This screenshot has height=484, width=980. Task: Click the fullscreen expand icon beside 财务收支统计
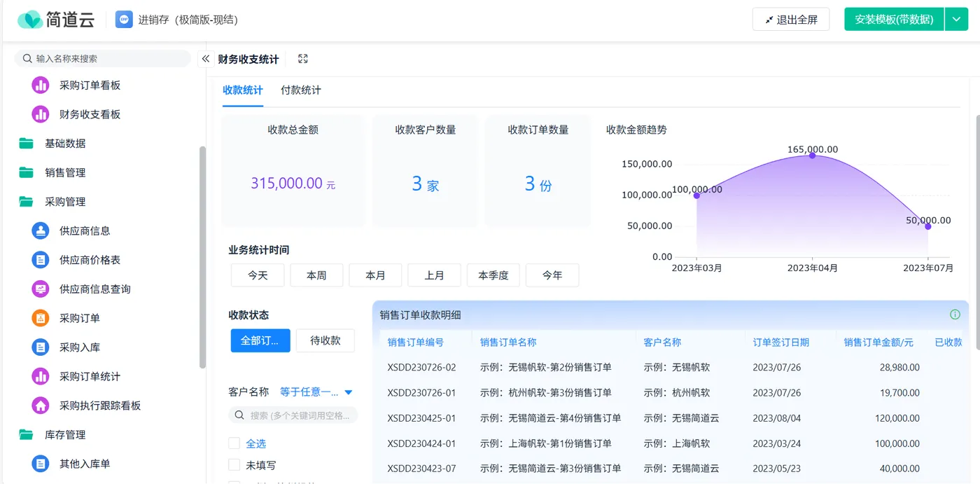click(x=303, y=59)
